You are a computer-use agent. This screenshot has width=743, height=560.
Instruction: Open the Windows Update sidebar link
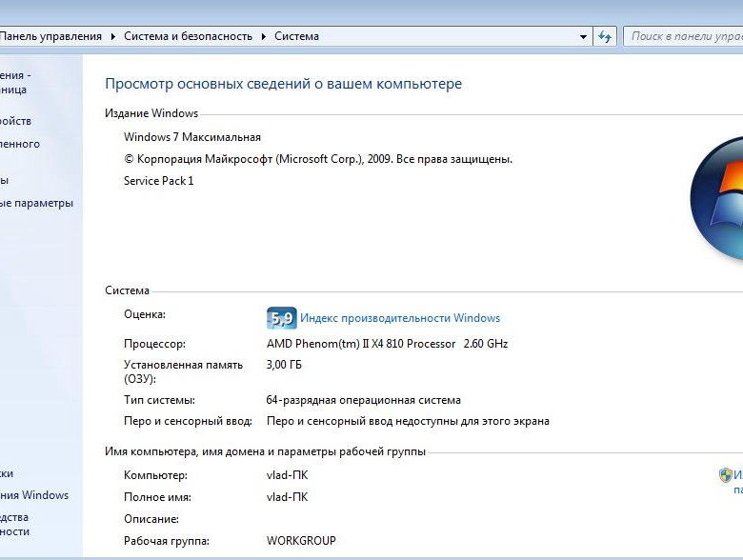click(x=34, y=495)
